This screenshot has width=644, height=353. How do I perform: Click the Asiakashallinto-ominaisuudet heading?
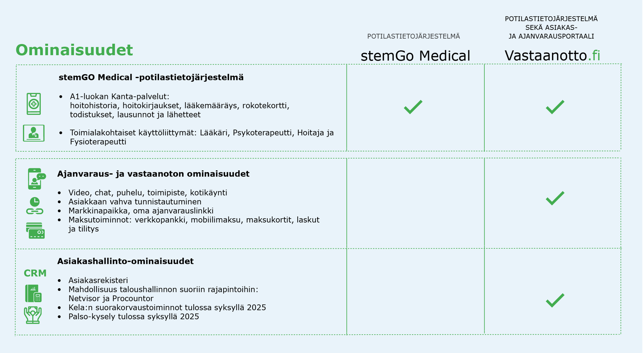pos(125,261)
